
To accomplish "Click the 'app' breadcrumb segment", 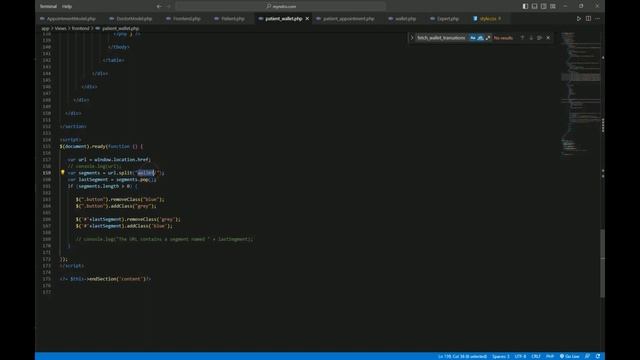I will coord(45,29).
